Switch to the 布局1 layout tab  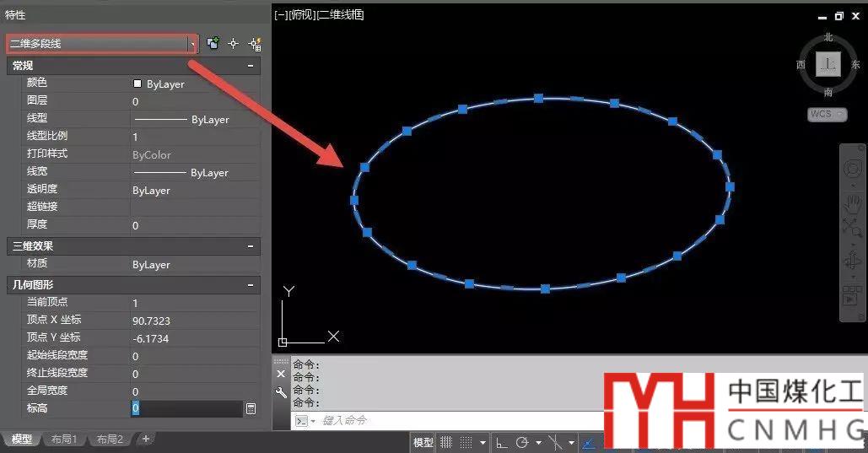coord(64,440)
